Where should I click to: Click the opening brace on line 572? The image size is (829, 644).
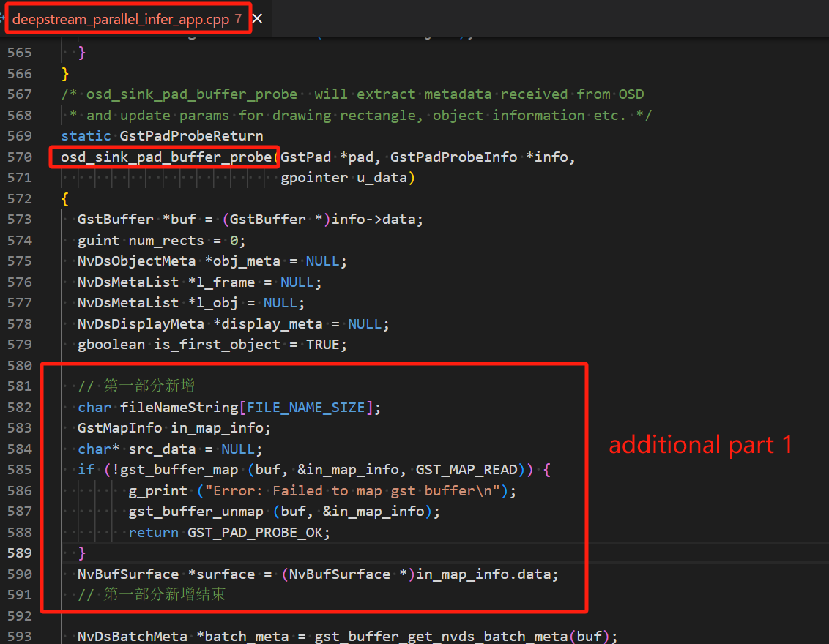[64, 198]
